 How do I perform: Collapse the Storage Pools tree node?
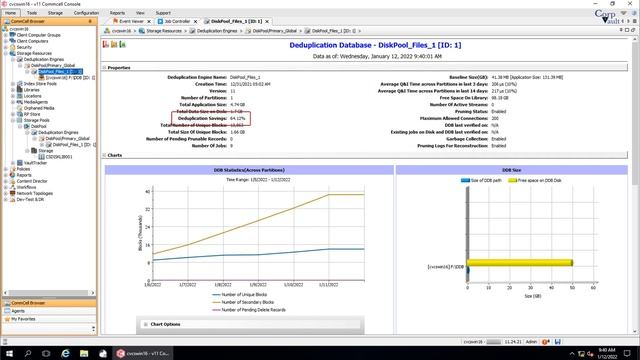(x=13, y=120)
